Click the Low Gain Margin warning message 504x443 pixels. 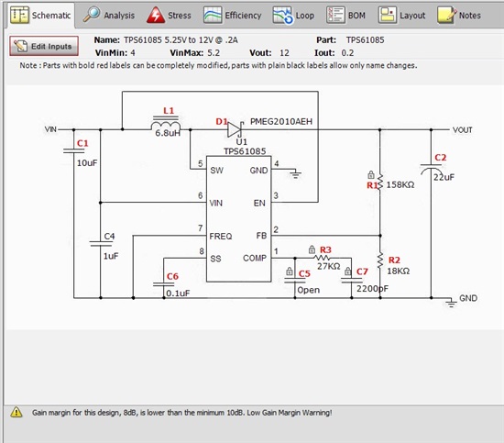click(181, 413)
